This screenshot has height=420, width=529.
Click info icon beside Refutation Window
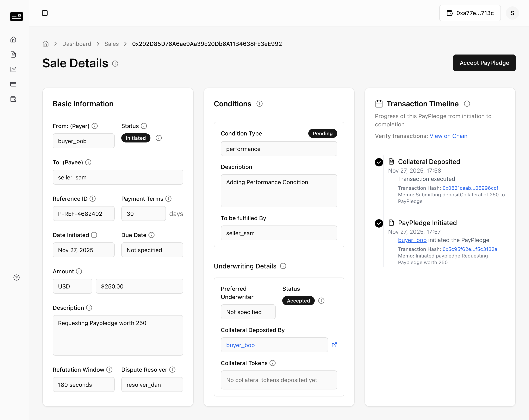(110, 369)
